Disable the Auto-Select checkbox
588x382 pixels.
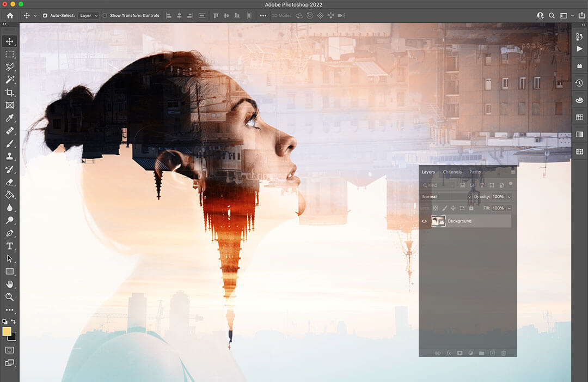45,16
